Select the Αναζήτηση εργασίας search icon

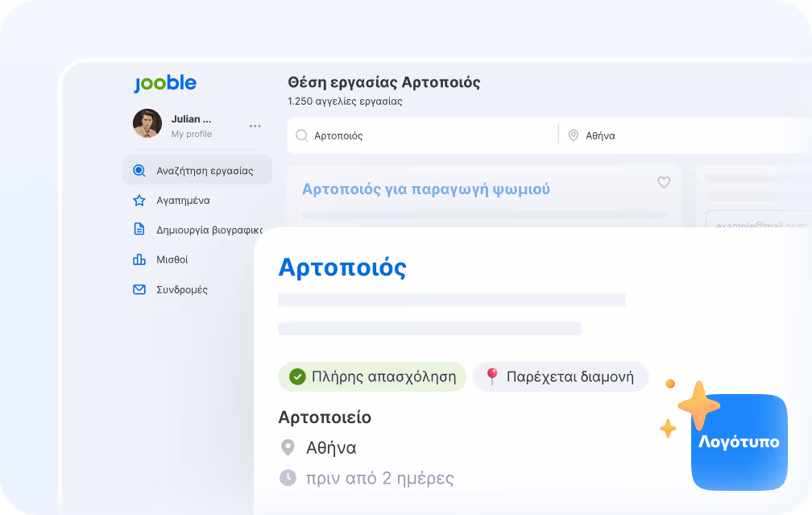point(139,171)
